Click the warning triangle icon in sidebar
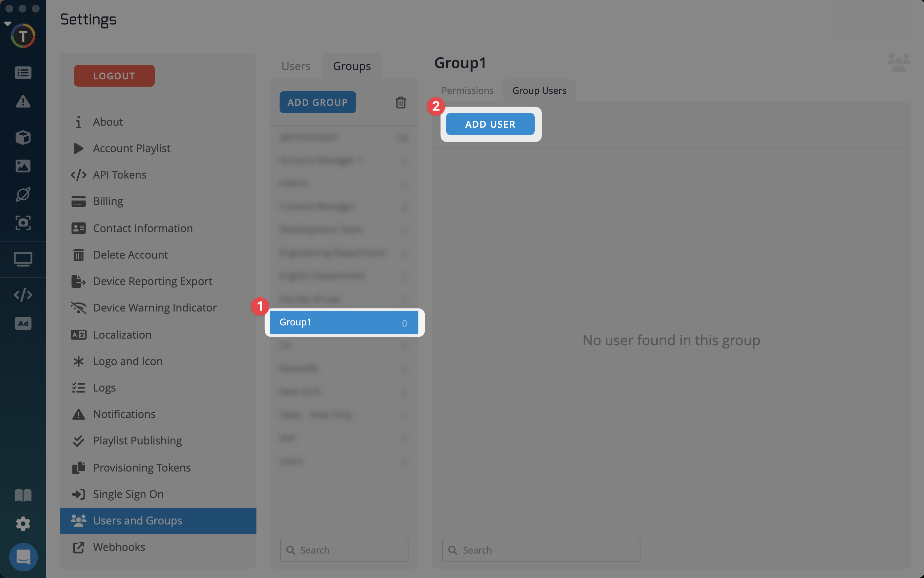Screen dimensions: 924x578 click(x=23, y=101)
